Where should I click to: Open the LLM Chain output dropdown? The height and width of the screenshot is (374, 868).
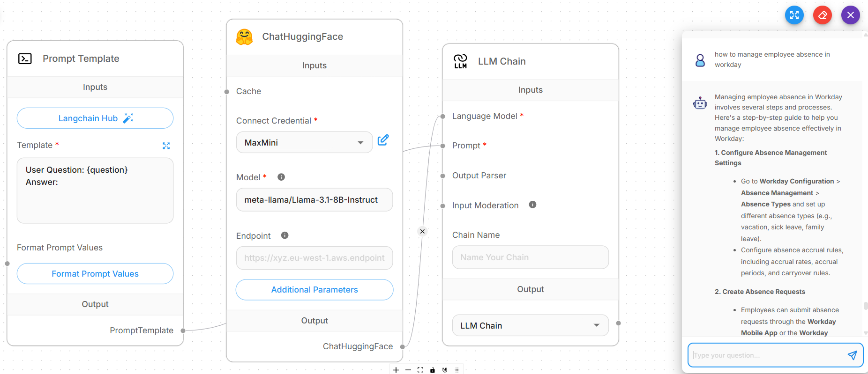click(x=530, y=325)
